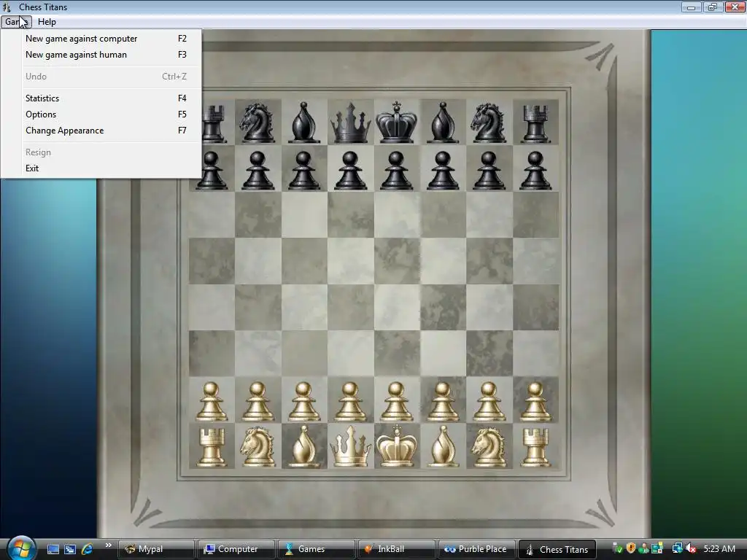
Task: Close the open Game menu via its header
Action: (16, 21)
